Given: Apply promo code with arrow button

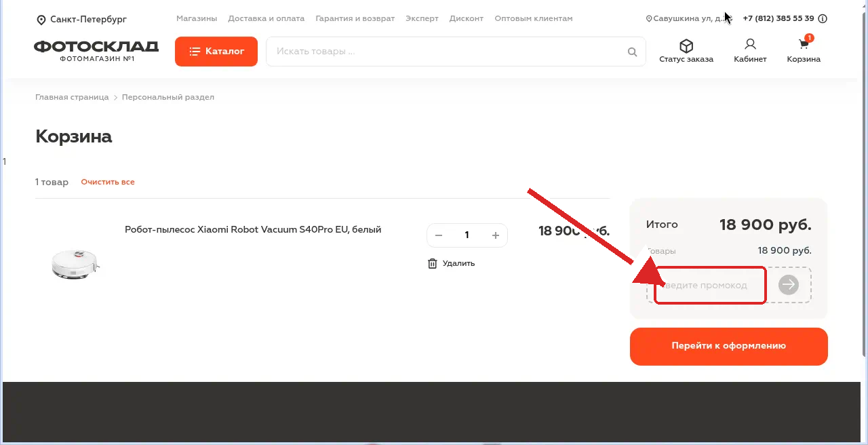Looking at the screenshot, I should [788, 285].
